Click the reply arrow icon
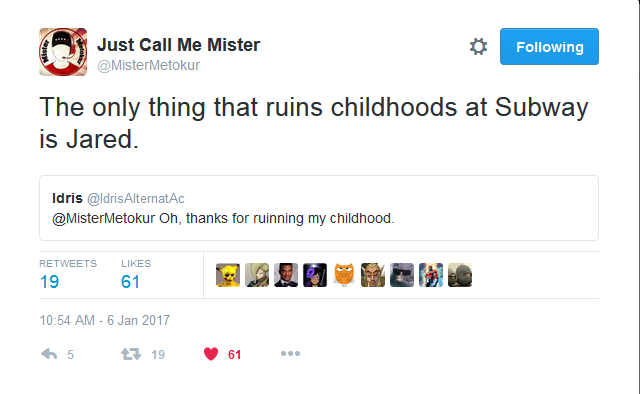640x394 pixels. coord(49,354)
